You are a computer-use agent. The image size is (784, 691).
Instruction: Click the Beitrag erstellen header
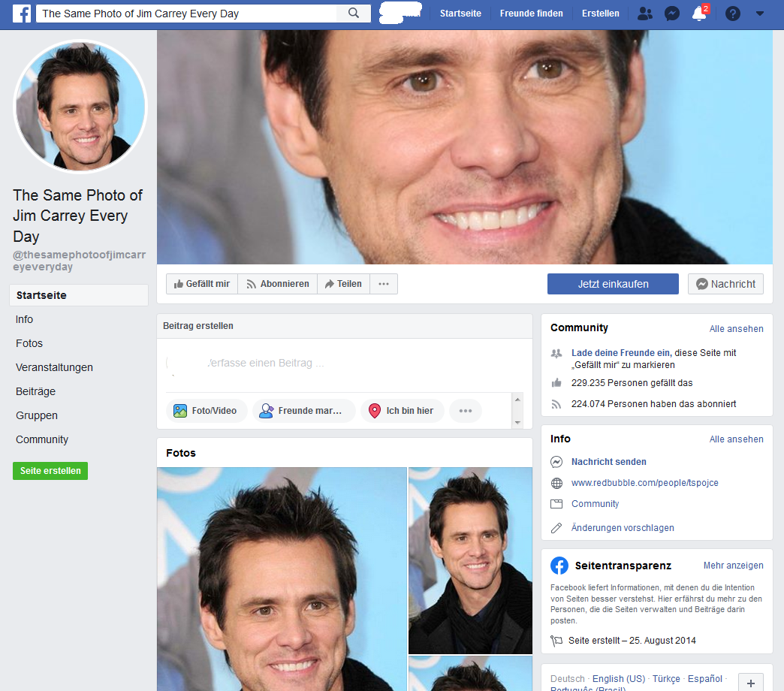coord(198,325)
